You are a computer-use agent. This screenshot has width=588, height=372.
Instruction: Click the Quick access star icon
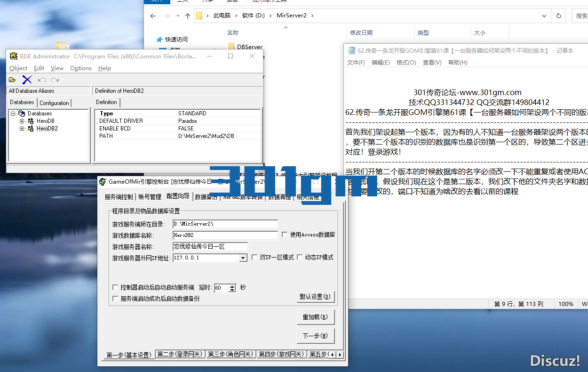[160, 40]
